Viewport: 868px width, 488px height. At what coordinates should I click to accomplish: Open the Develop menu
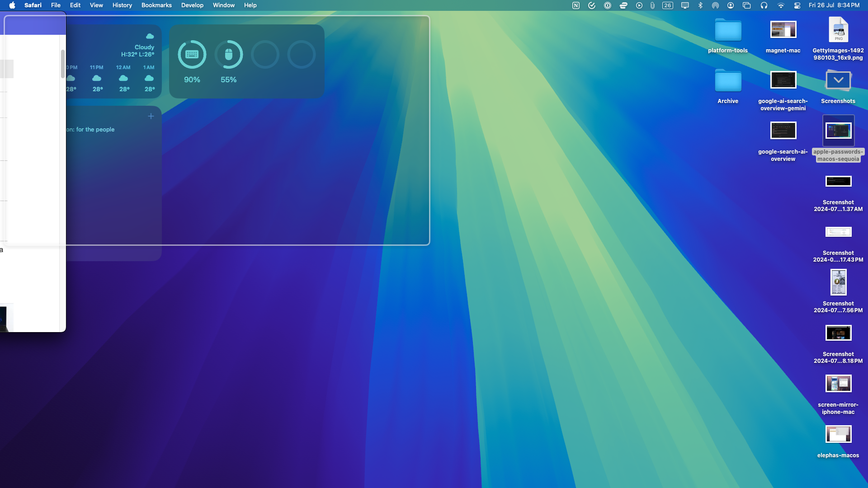(x=192, y=5)
